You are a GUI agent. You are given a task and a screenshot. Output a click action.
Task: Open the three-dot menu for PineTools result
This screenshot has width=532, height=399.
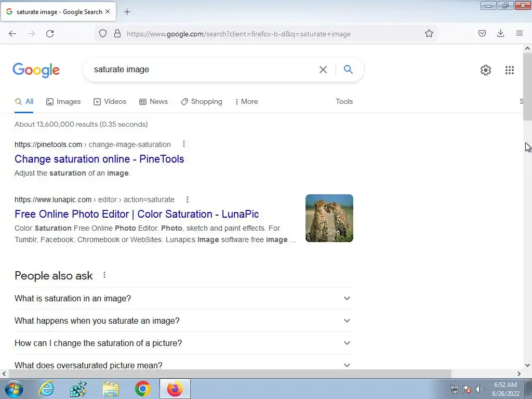tap(184, 144)
